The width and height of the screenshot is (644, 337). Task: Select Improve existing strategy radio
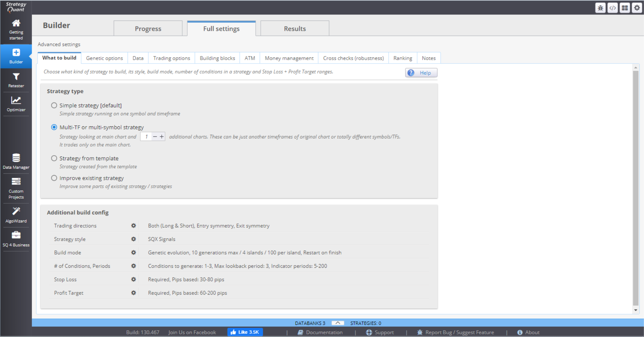54,178
